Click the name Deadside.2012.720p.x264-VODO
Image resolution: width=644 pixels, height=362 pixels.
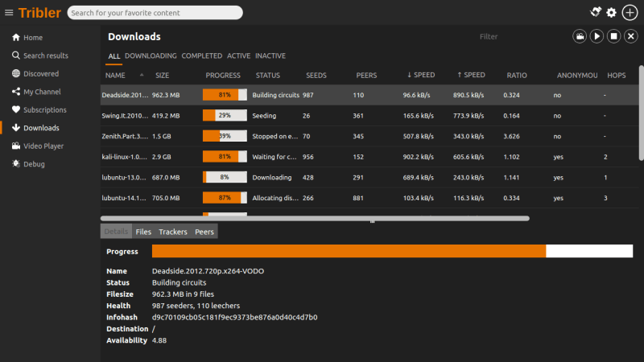point(208,271)
